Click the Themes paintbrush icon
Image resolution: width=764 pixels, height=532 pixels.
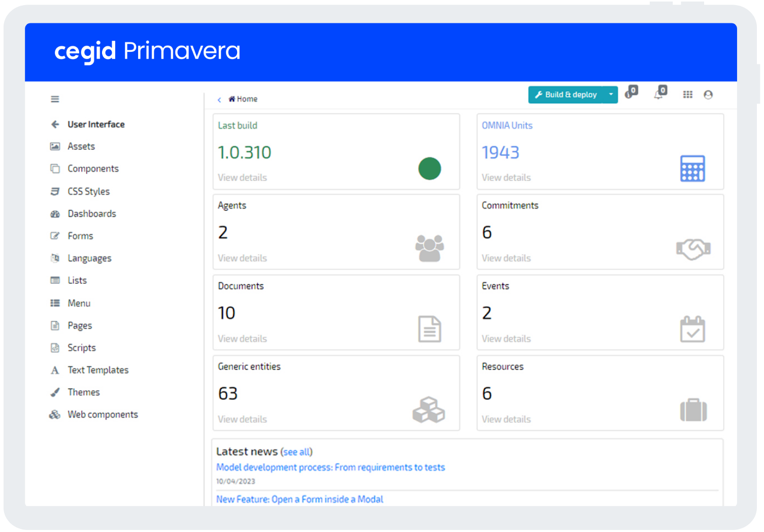coord(55,392)
